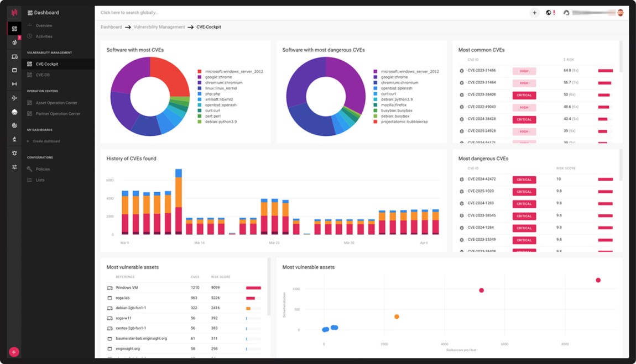
Task: Go to Asset Operation Center
Action: pyautogui.click(x=56, y=103)
